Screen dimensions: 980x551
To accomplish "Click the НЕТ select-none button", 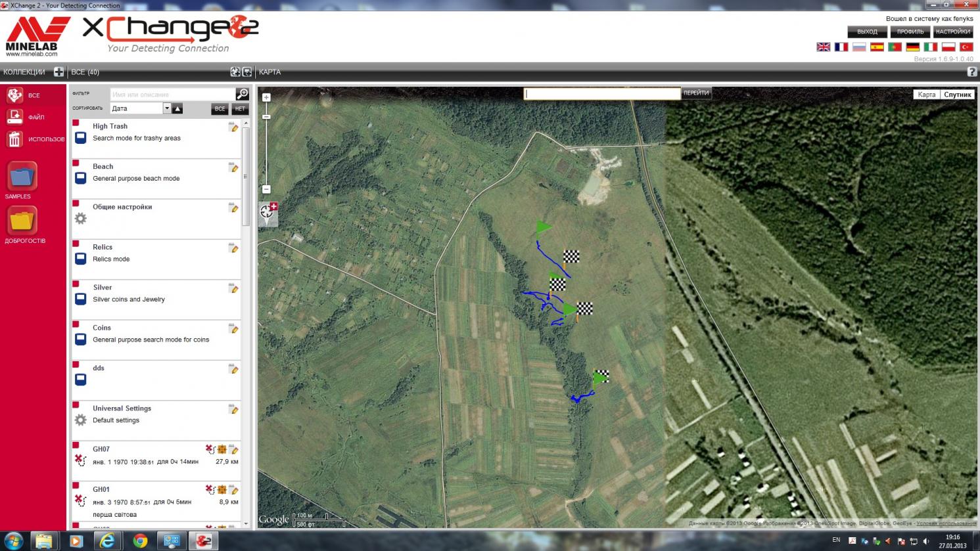I will click(x=240, y=109).
